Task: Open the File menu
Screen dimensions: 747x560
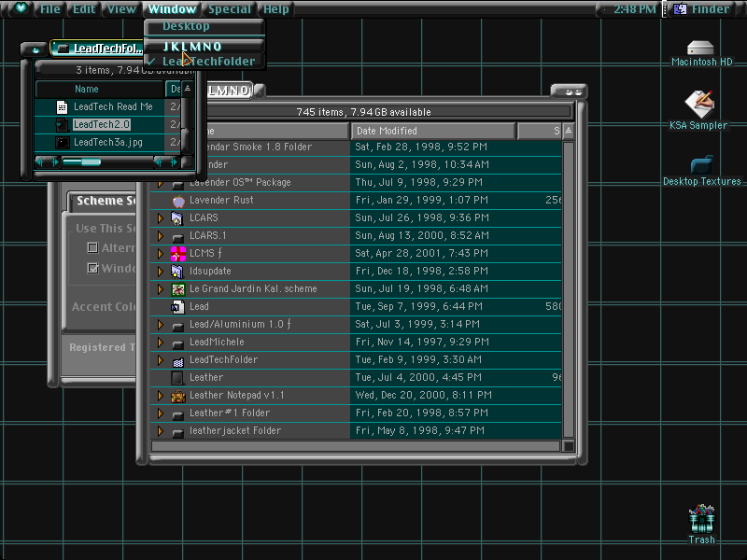Action: tap(49, 9)
